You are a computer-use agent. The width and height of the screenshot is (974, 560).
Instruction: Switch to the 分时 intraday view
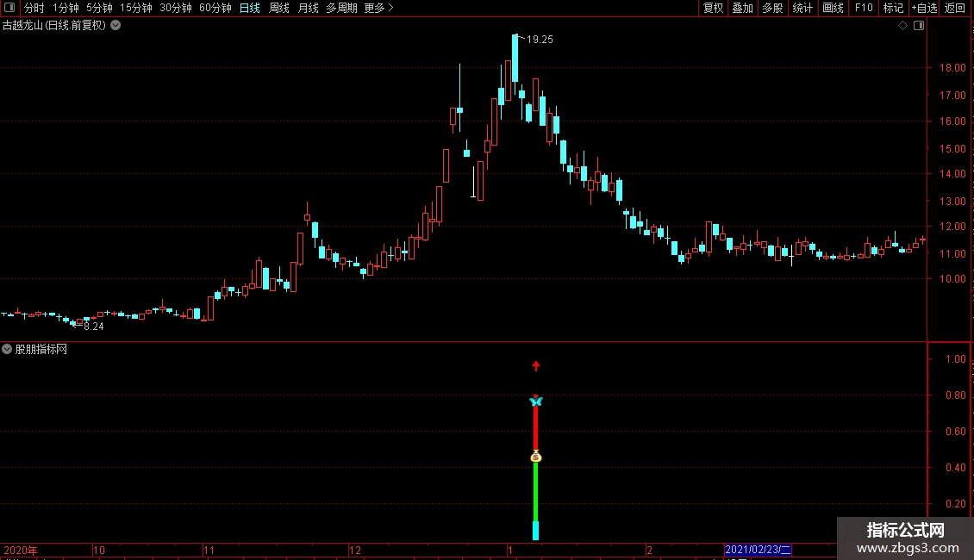click(x=34, y=8)
